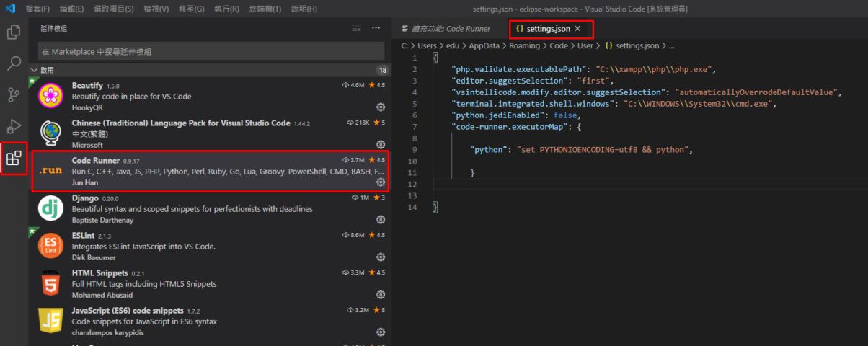Open the Chinese Language Pack extension icon
Viewport: 868px width, 346px height.
click(50, 133)
